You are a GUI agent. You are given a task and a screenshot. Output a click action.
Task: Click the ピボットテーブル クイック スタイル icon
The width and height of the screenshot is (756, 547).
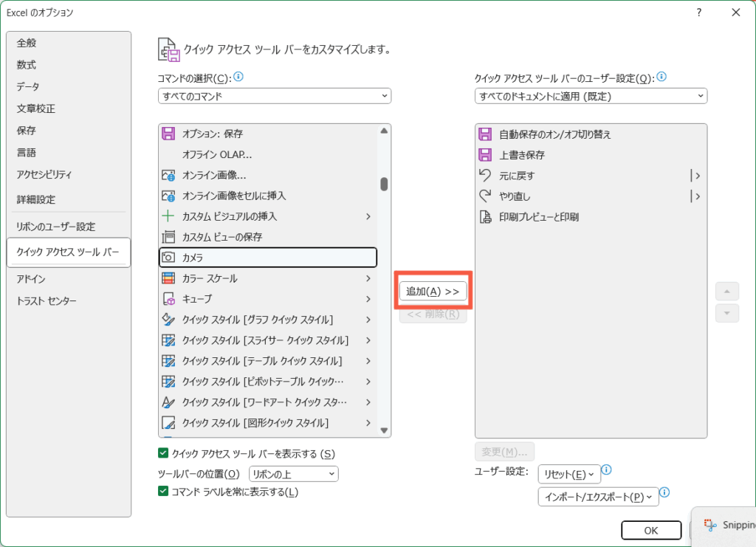click(168, 382)
